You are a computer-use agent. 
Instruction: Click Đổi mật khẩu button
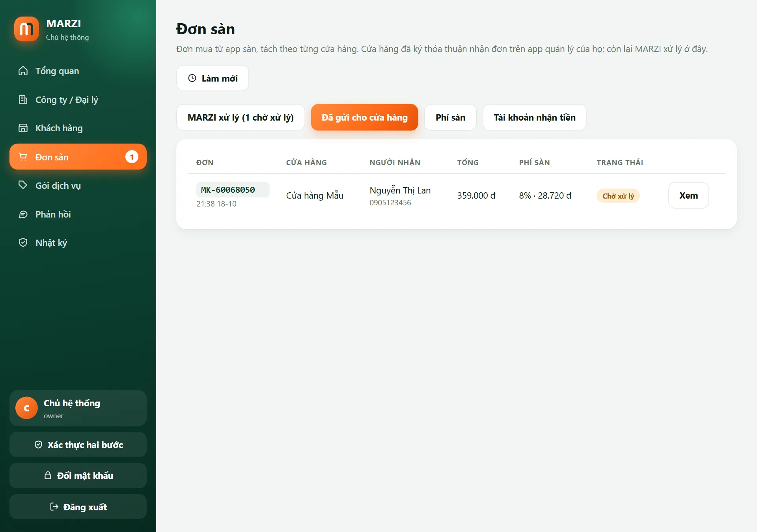78,476
